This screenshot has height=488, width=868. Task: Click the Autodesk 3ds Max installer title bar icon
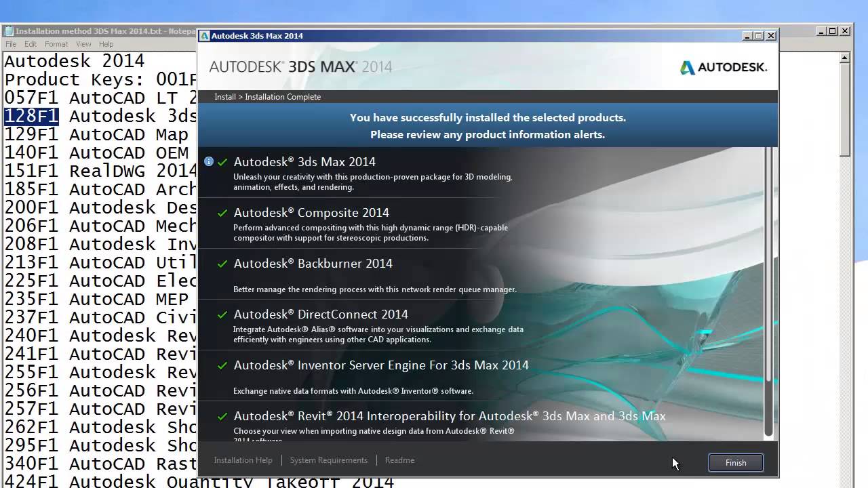(204, 36)
